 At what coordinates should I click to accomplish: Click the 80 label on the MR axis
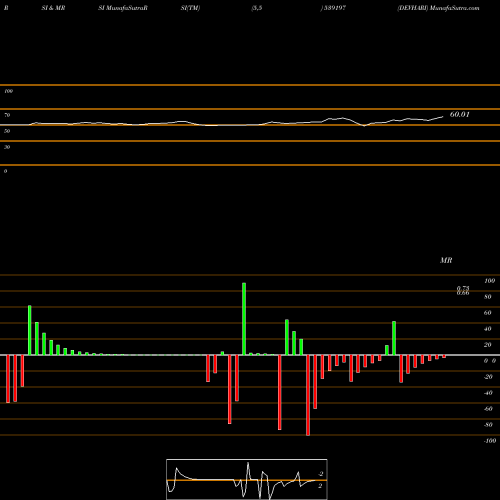[x=488, y=297]
